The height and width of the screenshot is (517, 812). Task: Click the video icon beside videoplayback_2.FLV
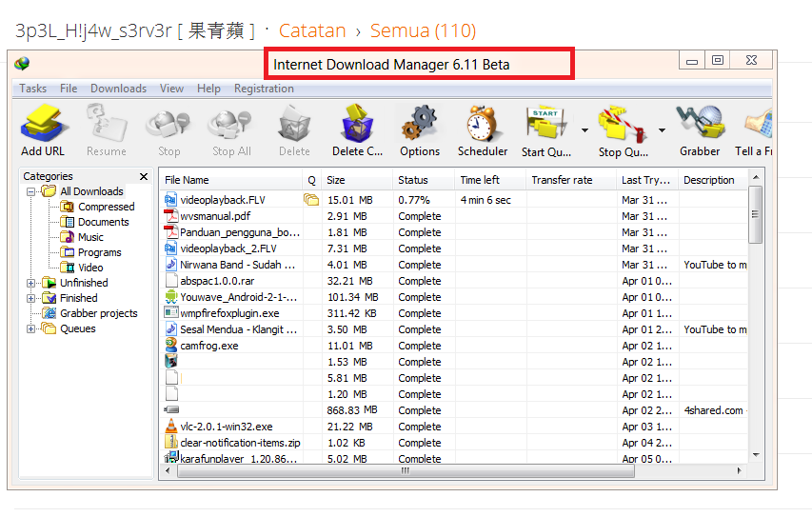171,249
